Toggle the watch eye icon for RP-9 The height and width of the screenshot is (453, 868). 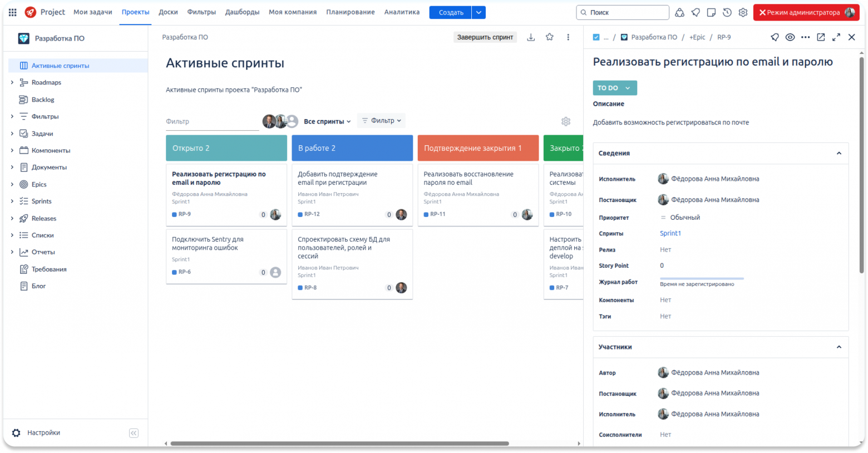tap(790, 37)
